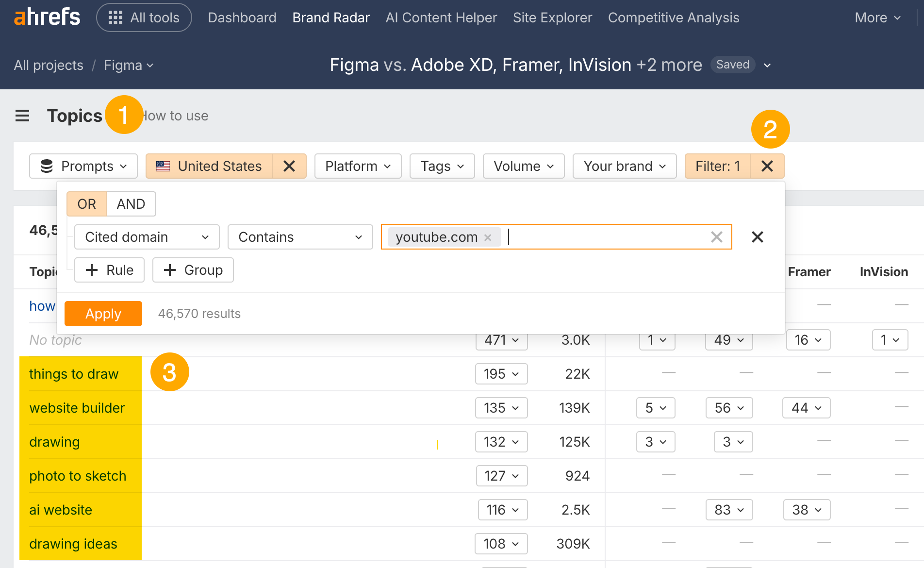The width and height of the screenshot is (924, 568).
Task: Open Competitive Analysis
Action: tap(674, 17)
